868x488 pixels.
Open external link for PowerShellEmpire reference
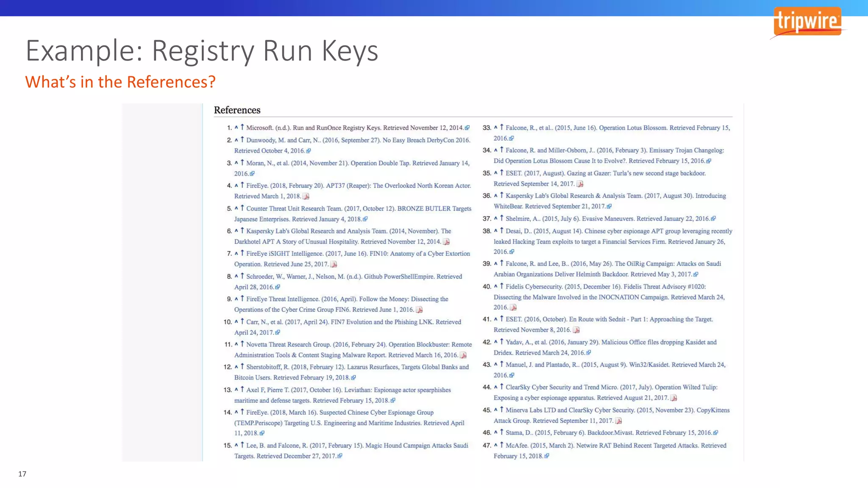click(278, 287)
